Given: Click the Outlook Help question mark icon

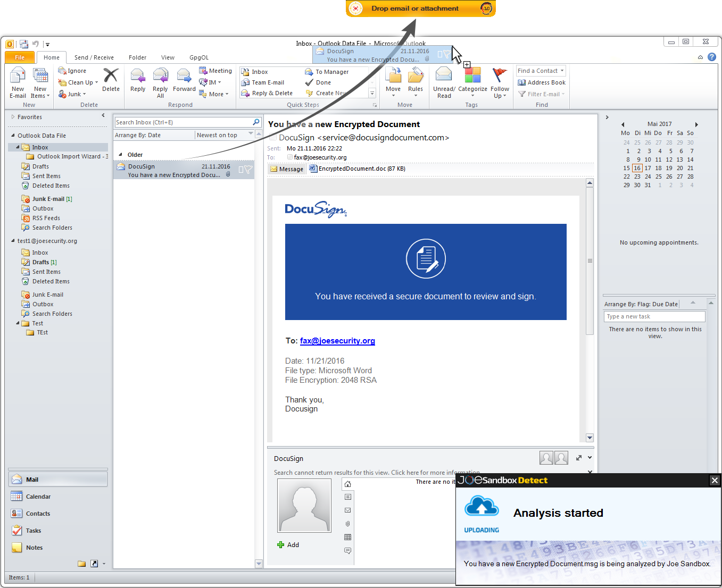Looking at the screenshot, I should [712, 57].
